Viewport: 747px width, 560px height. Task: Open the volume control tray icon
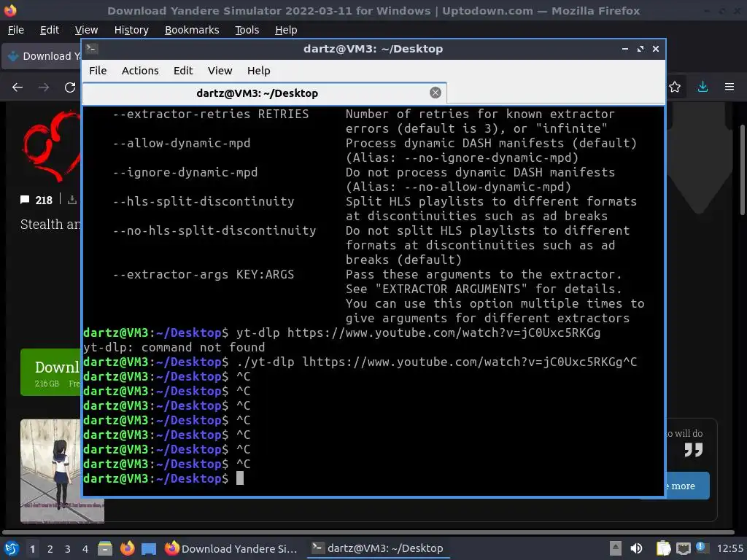click(x=636, y=548)
